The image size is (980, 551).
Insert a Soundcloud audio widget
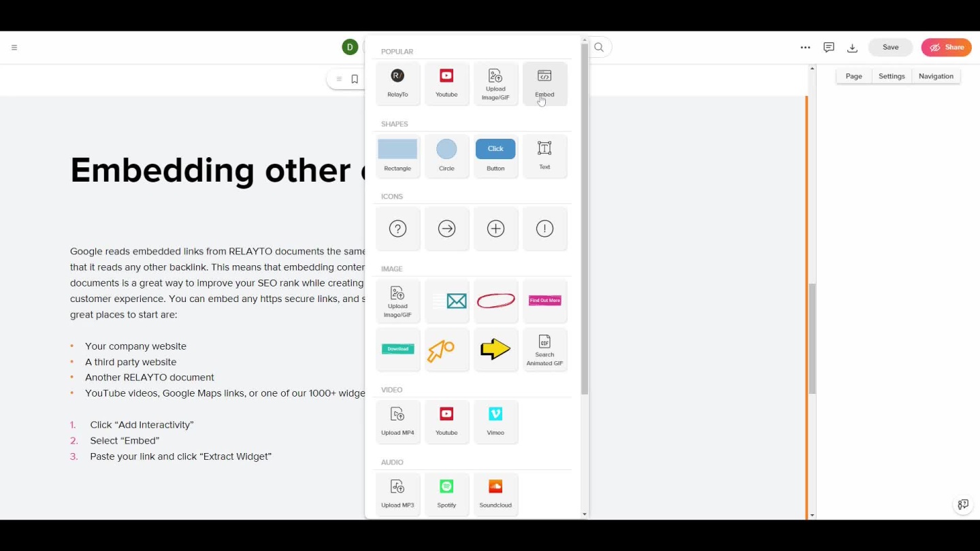click(x=495, y=494)
